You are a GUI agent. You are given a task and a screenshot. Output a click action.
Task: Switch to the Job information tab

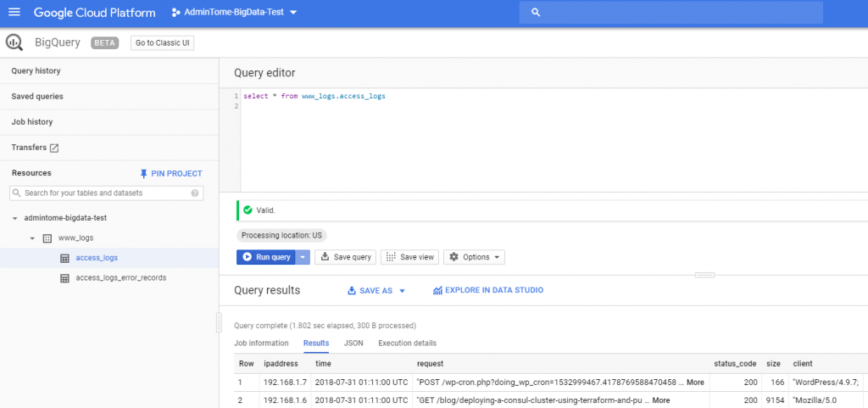click(x=261, y=344)
